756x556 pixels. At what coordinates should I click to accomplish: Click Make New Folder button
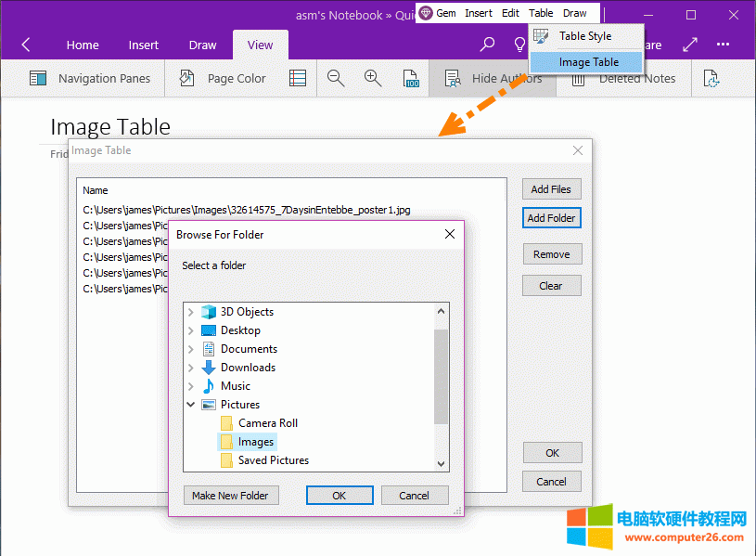point(230,496)
